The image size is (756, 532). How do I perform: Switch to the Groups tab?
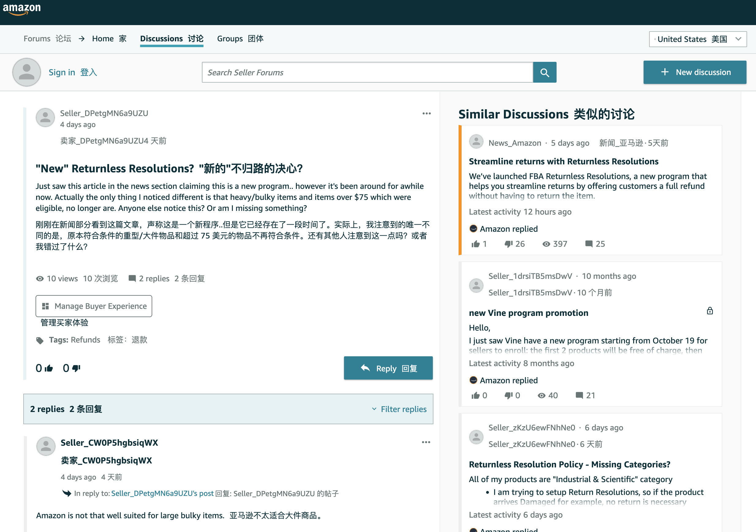point(240,39)
